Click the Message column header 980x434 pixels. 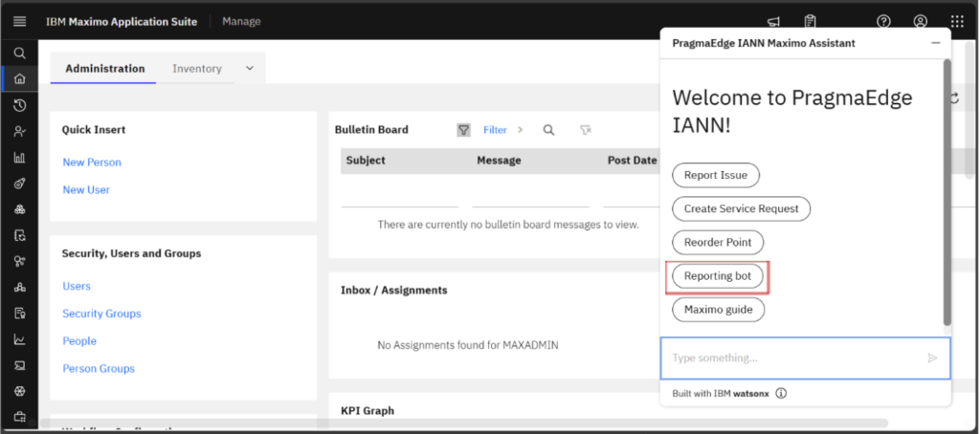pyautogui.click(x=499, y=161)
